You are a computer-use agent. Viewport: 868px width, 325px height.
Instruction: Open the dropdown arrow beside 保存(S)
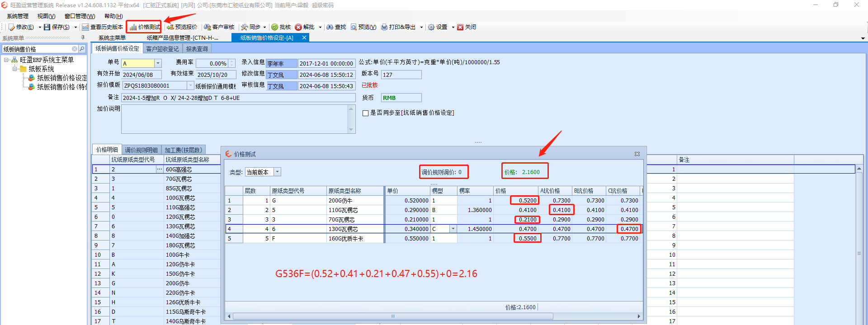[x=75, y=27]
